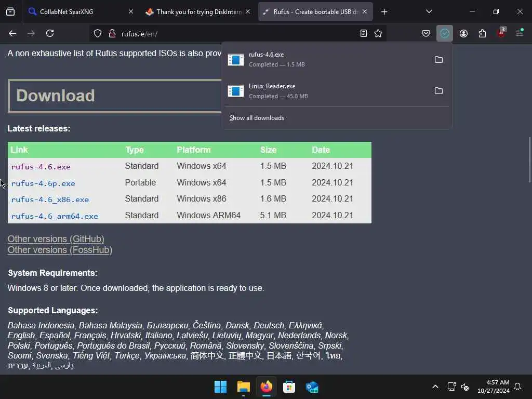This screenshot has width=532, height=399.
Task: Click the Platform column header
Action: click(x=194, y=150)
